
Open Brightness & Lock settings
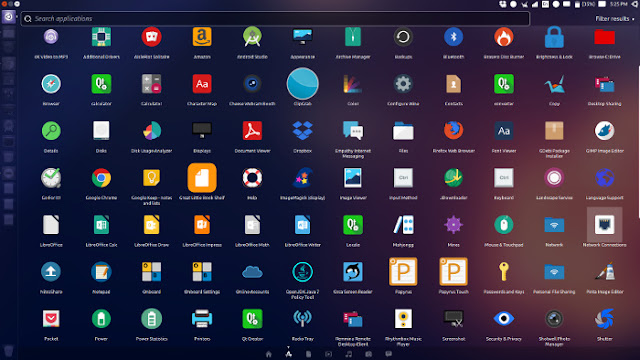coord(554,37)
